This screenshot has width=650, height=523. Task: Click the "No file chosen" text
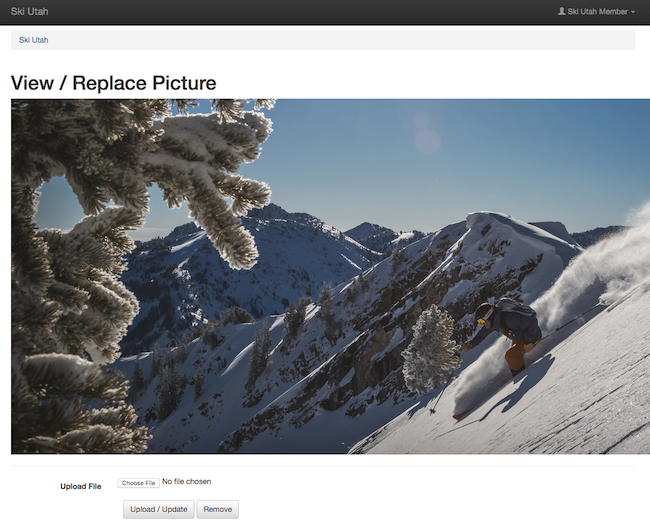[186, 482]
